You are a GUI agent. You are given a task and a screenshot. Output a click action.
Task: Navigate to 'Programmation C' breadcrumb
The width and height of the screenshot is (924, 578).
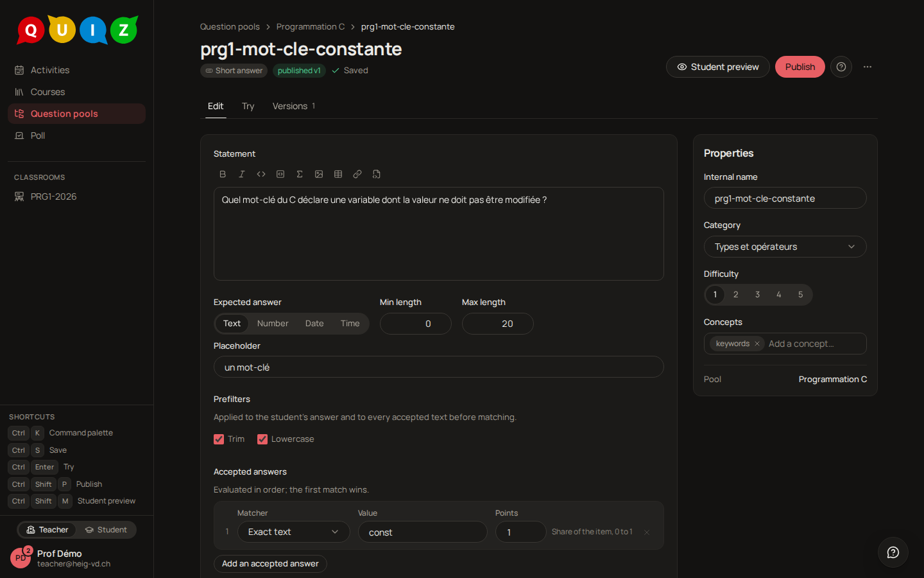tap(311, 27)
